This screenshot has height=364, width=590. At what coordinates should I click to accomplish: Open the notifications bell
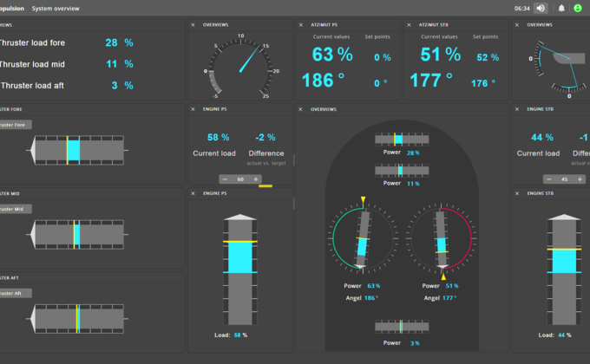tap(561, 8)
